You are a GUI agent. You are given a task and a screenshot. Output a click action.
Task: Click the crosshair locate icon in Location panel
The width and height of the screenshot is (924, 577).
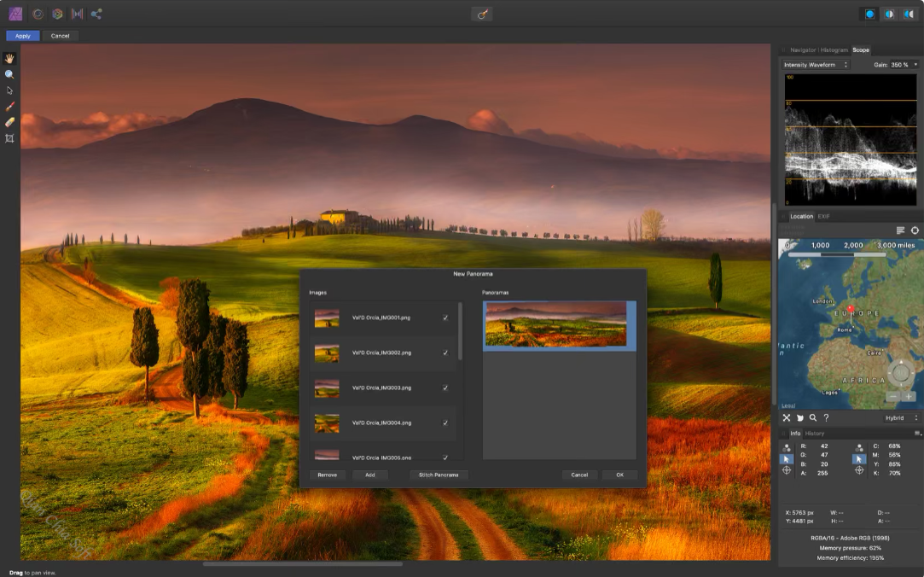(915, 230)
